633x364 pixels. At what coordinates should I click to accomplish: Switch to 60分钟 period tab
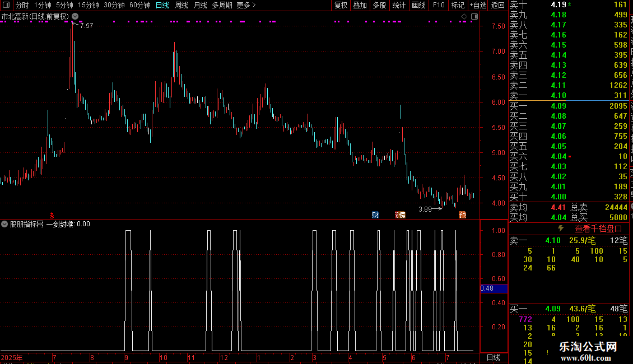pyautogui.click(x=140, y=5)
